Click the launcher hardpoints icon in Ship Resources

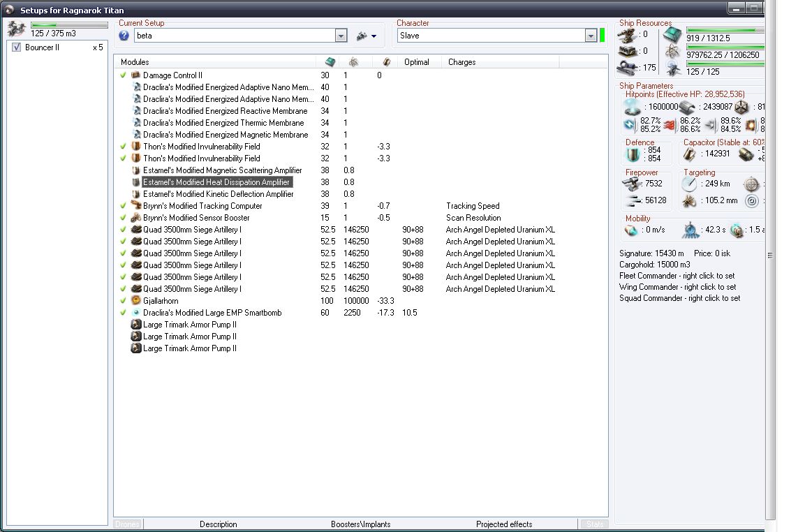(x=627, y=51)
